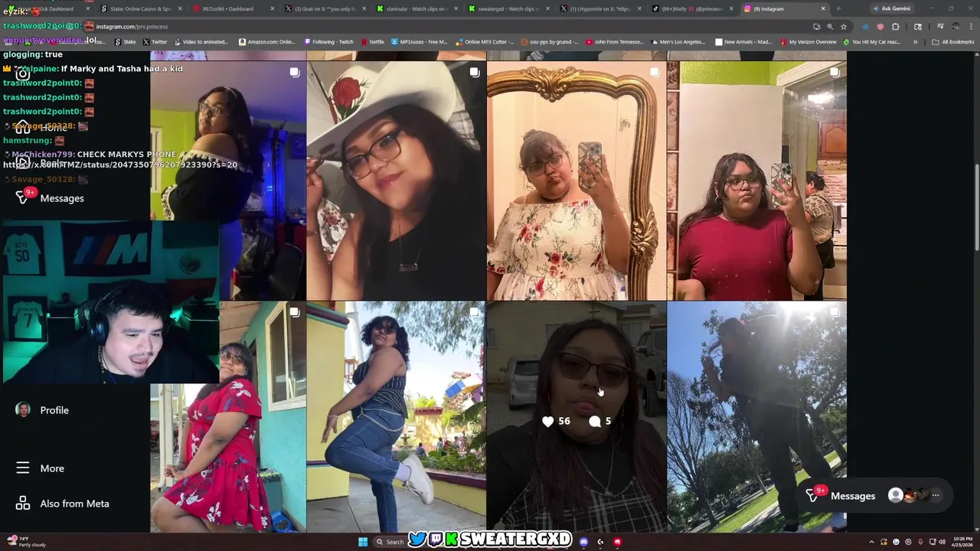Open the striped top dancing post
Screen dimensions: 980x551
pos(396,416)
